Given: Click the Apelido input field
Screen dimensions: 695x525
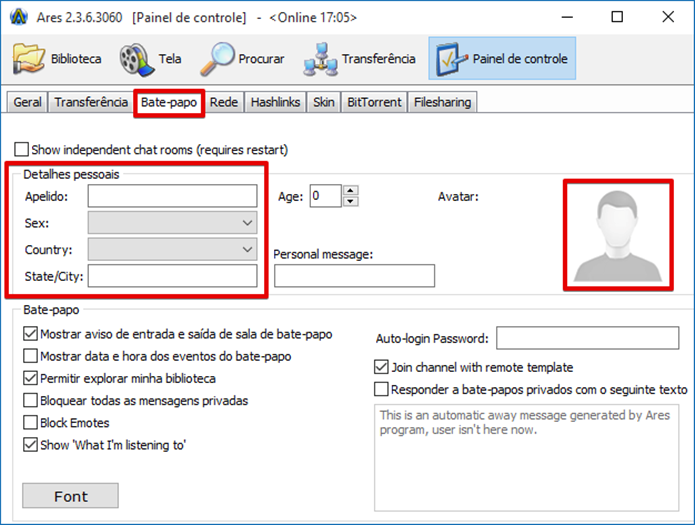Looking at the screenshot, I should click(172, 196).
